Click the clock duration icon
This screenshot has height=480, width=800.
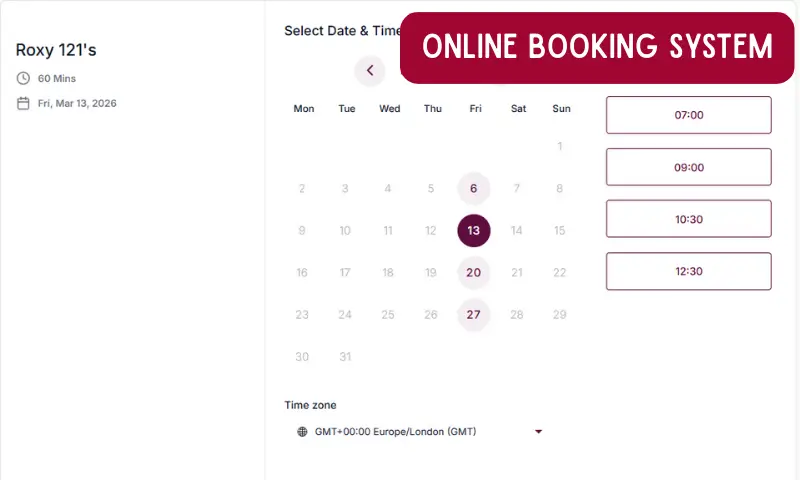coord(23,78)
